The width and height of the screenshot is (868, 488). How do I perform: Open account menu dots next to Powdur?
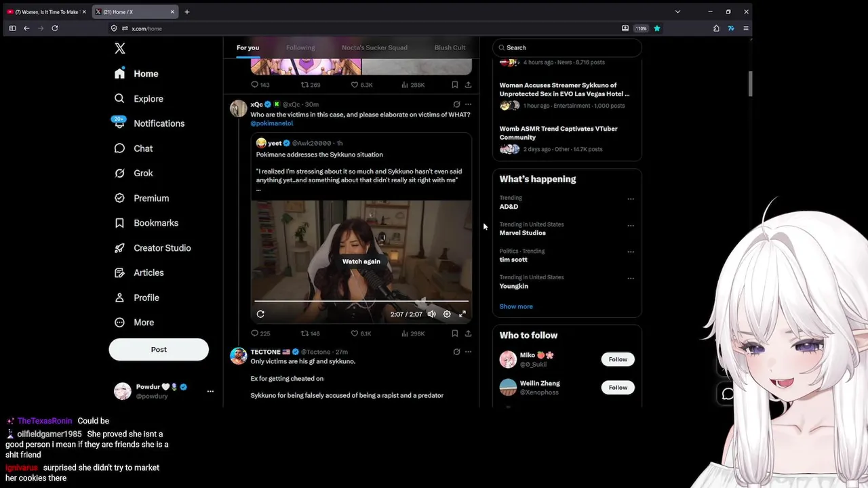tap(210, 391)
